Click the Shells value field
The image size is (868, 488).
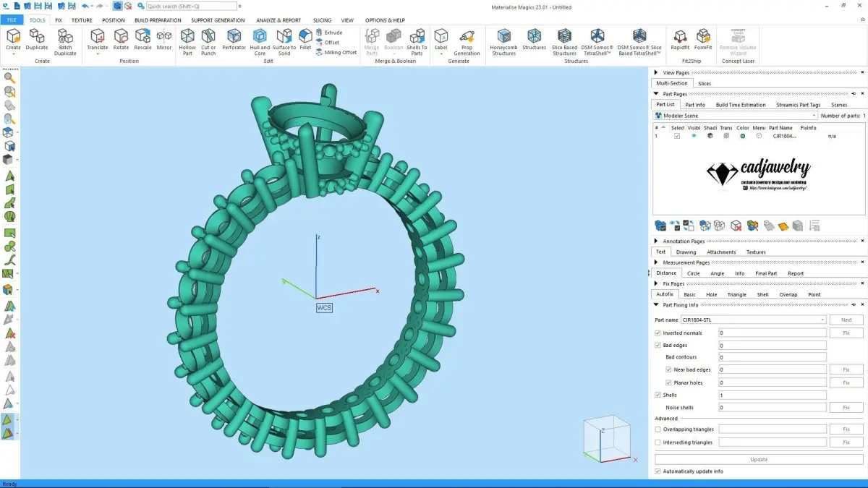(773, 395)
